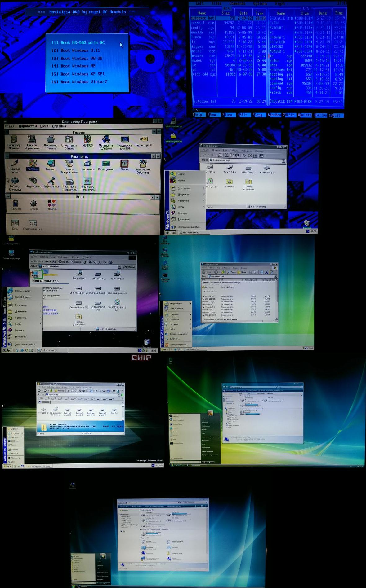Viewport: 366px width, 588px height.
Task: Choose [6] Boot Windows Vista/7 entry
Action: [79, 82]
